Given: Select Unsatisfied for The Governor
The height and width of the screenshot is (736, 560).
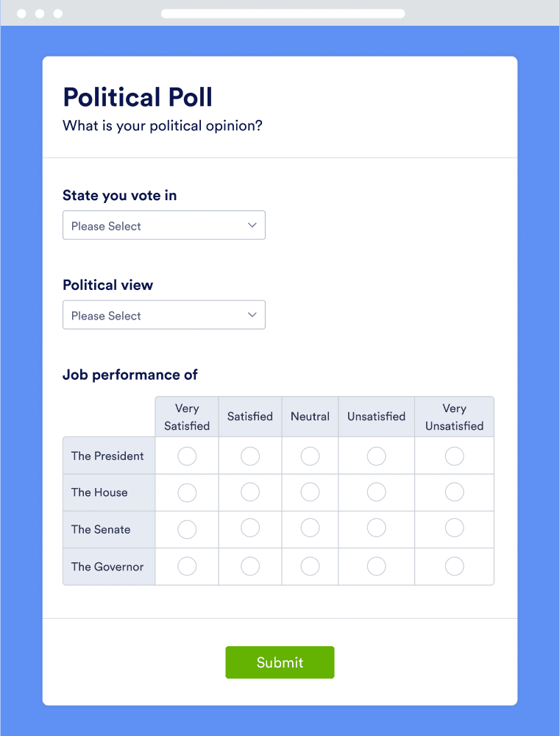Looking at the screenshot, I should coord(376,565).
